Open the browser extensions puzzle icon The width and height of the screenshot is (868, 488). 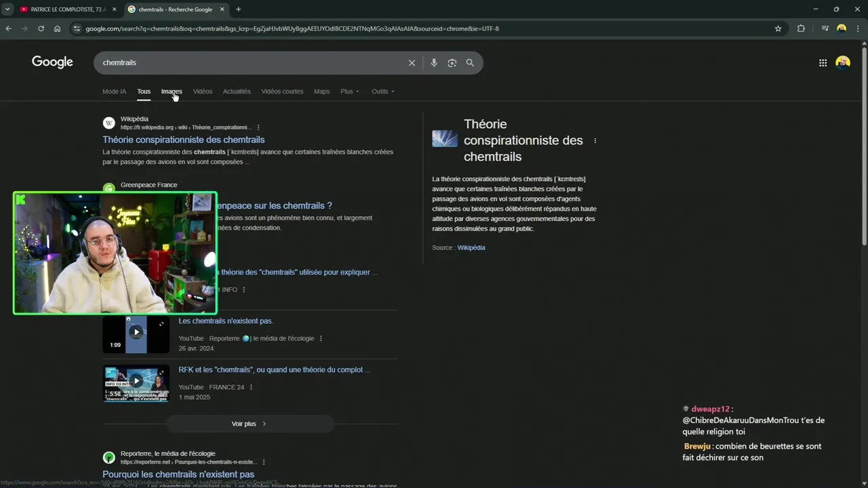coord(801,28)
